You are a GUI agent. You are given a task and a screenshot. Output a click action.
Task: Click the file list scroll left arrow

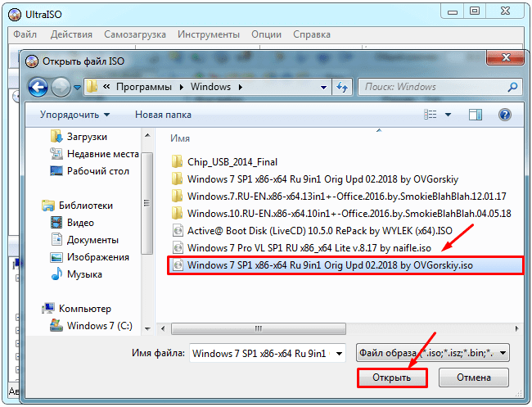163,328
